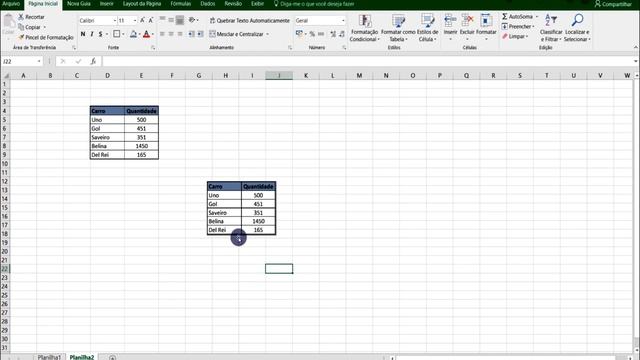The width and height of the screenshot is (640, 360).
Task: Open the Geral number format dropdown
Action: coord(343,20)
